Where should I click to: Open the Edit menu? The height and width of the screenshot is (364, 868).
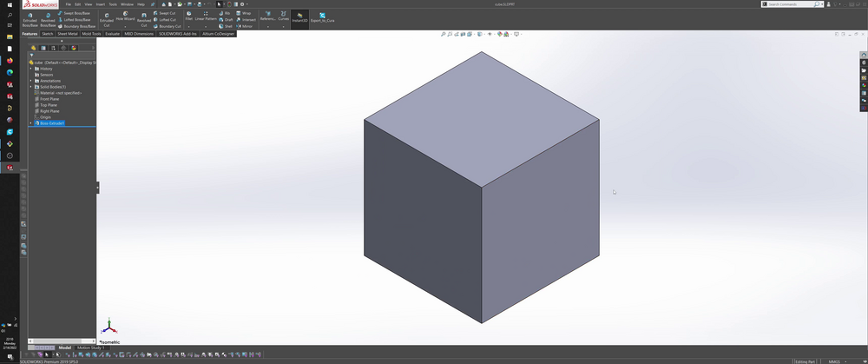77,3
